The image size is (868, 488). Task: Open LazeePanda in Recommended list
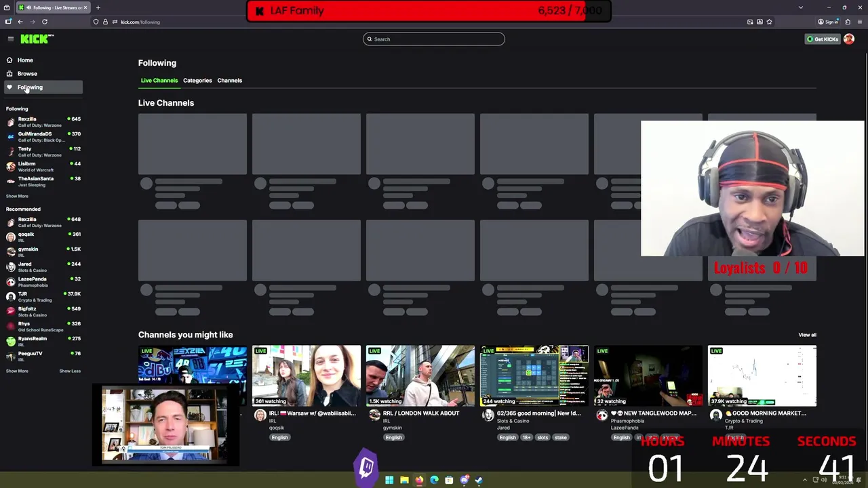pyautogui.click(x=43, y=282)
